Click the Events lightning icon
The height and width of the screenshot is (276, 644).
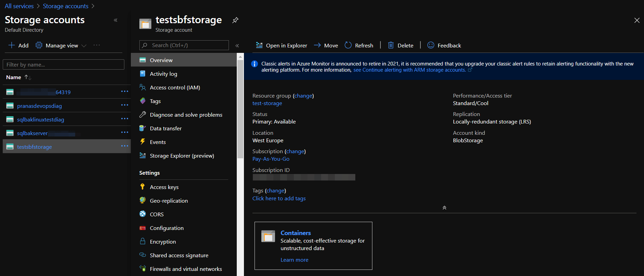point(143,142)
